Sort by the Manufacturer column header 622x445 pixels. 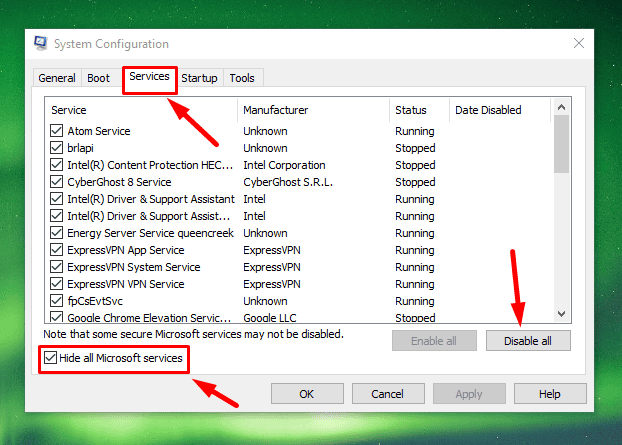(313, 110)
